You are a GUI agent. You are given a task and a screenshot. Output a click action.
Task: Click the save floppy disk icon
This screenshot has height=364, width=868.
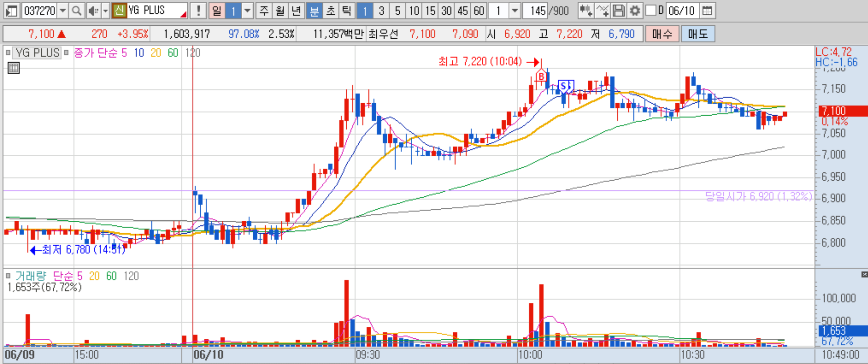(618, 11)
